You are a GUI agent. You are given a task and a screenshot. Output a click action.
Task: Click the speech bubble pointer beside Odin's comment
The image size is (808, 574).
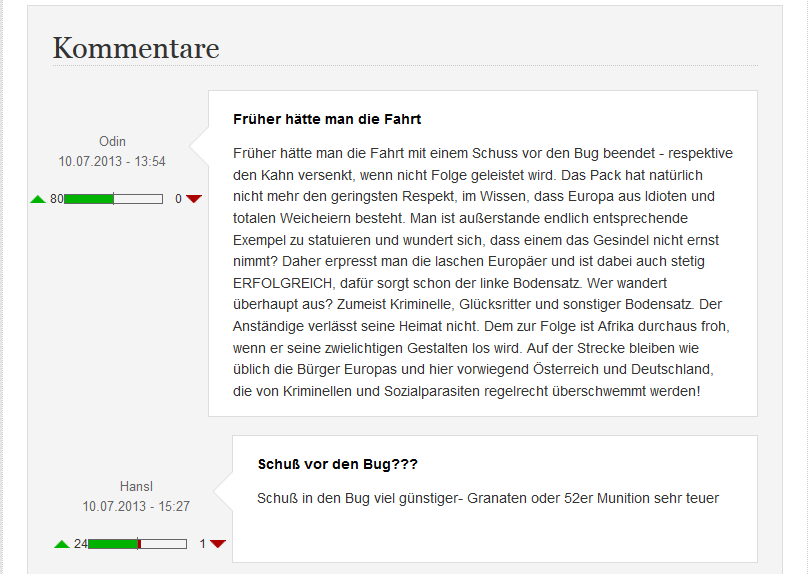(x=201, y=134)
